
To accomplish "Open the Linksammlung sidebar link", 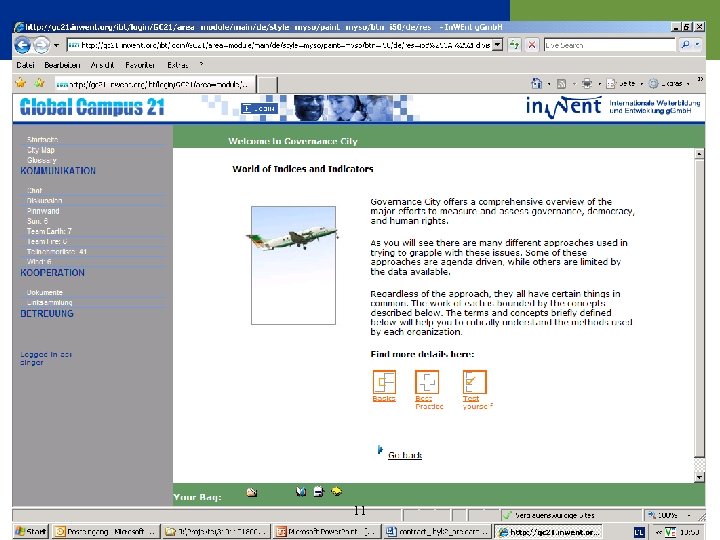I will pyautogui.click(x=50, y=303).
